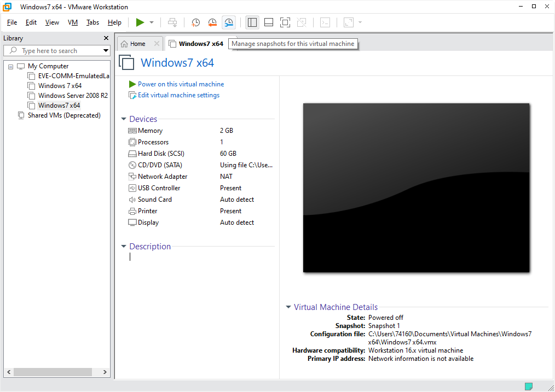
Task: Collapse the Devices section
Action: 124,119
